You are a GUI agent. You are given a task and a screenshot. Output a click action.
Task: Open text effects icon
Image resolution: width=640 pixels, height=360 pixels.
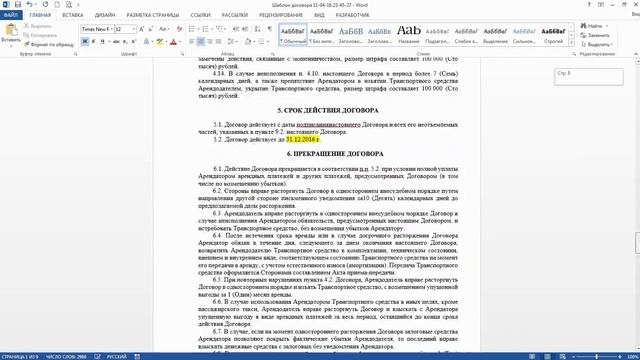[147, 42]
